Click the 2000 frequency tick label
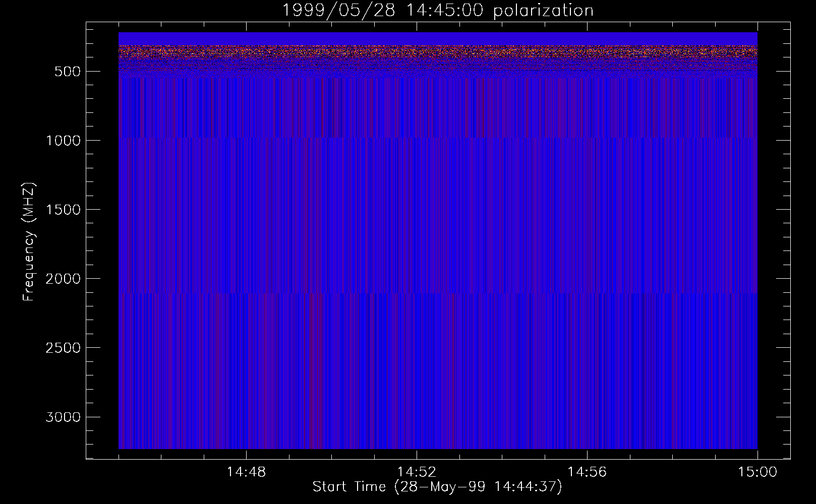 pos(63,279)
